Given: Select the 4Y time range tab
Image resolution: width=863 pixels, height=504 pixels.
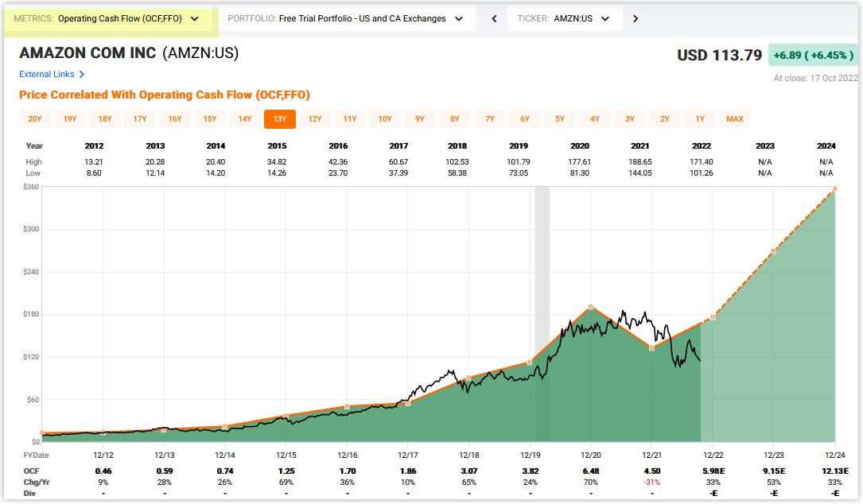Looking at the screenshot, I should point(595,119).
